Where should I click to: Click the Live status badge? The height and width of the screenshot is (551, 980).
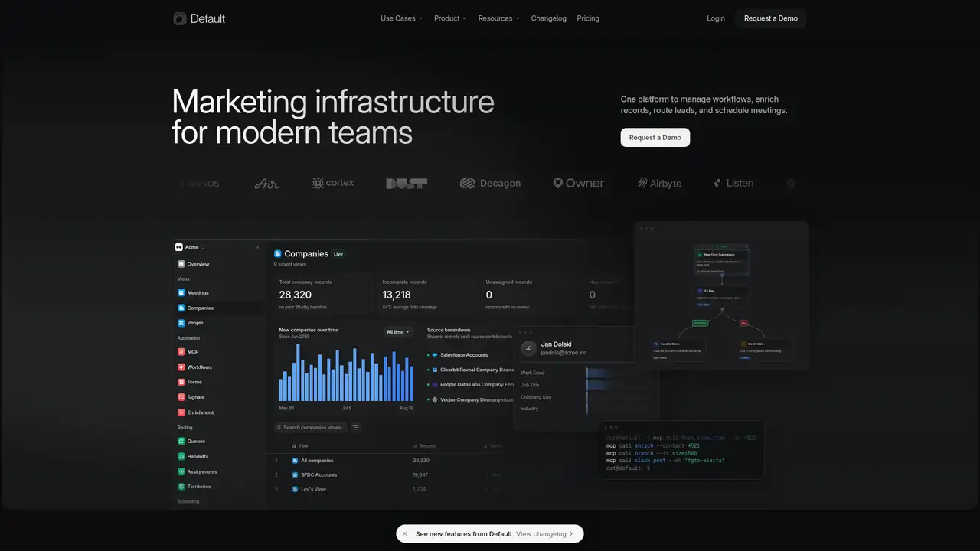338,254
